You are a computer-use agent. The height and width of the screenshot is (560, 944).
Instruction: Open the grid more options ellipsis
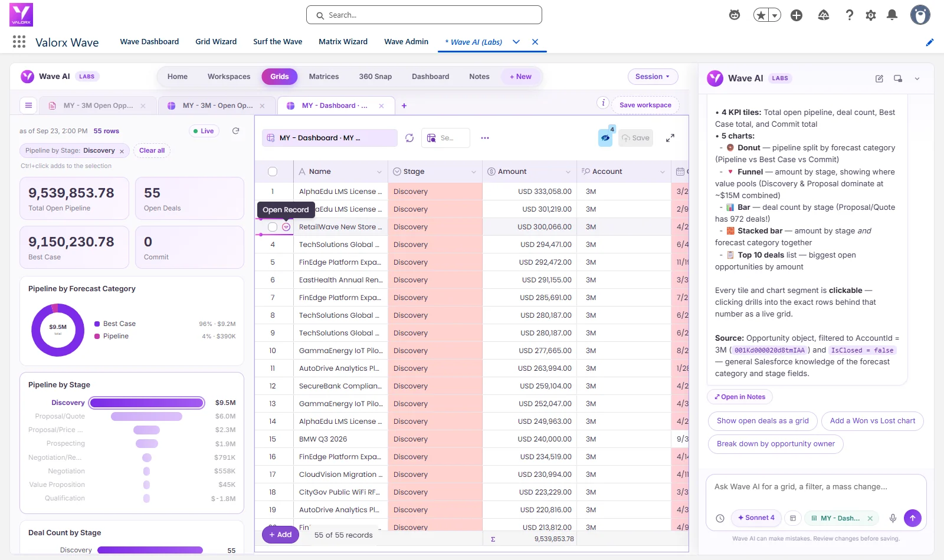(x=485, y=138)
